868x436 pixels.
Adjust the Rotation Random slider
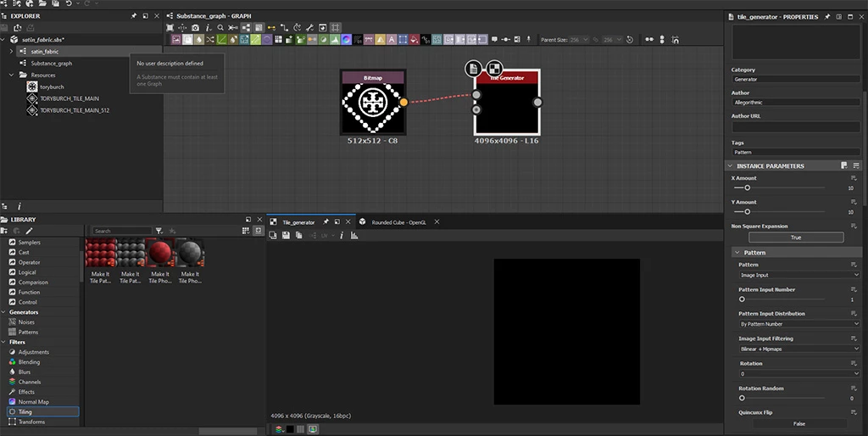(x=742, y=398)
